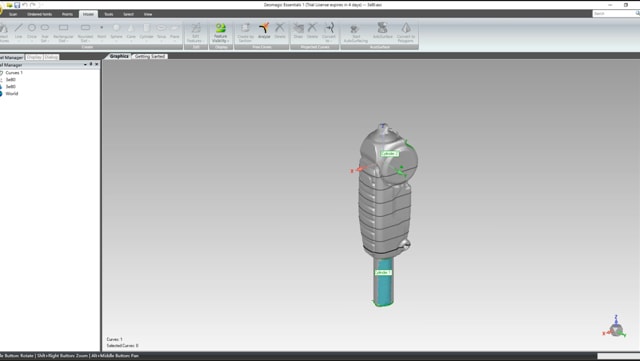
Task: Pick the Cylinder feature tool
Action: point(146,32)
